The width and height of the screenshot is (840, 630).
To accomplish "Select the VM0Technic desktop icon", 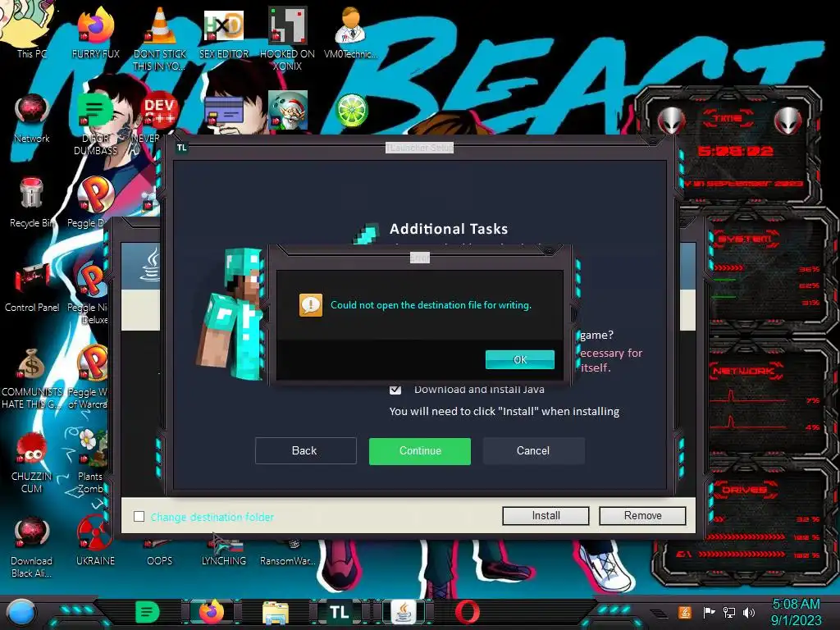I will pos(351,32).
